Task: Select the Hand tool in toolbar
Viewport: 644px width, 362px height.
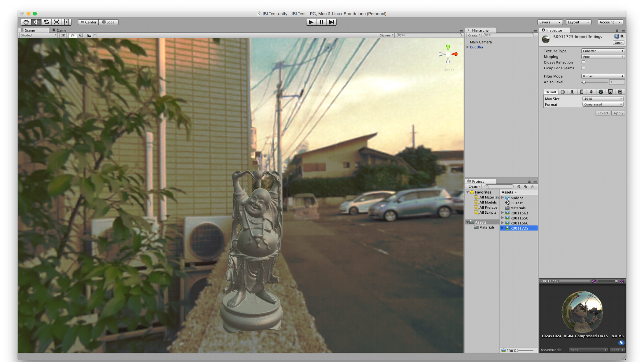Action: pos(26,22)
